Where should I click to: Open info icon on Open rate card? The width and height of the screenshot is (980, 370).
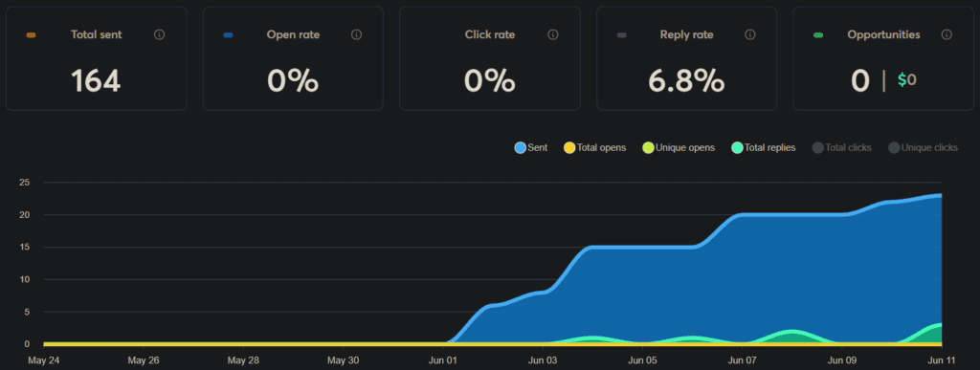point(356,35)
